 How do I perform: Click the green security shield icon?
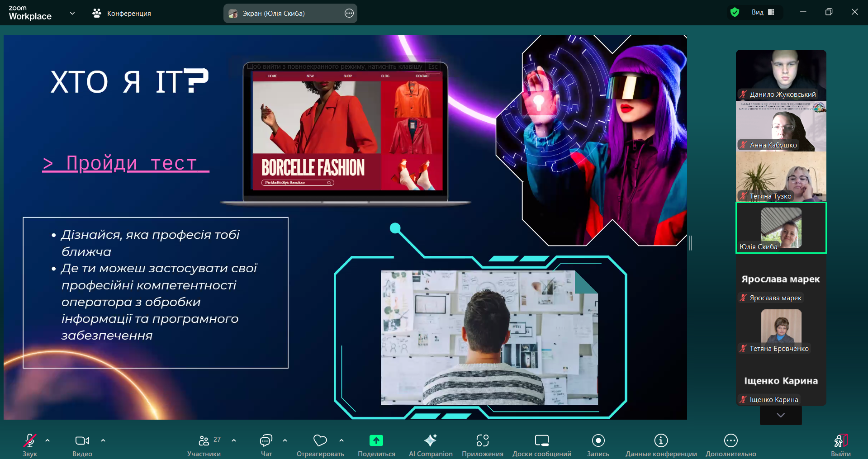coord(735,12)
